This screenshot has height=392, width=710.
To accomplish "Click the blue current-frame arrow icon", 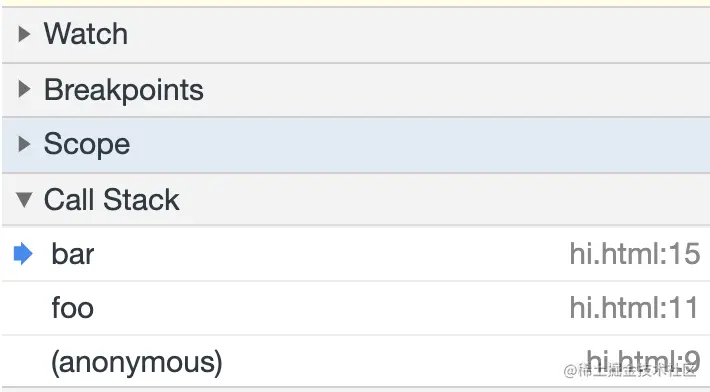I will pos(23,253).
